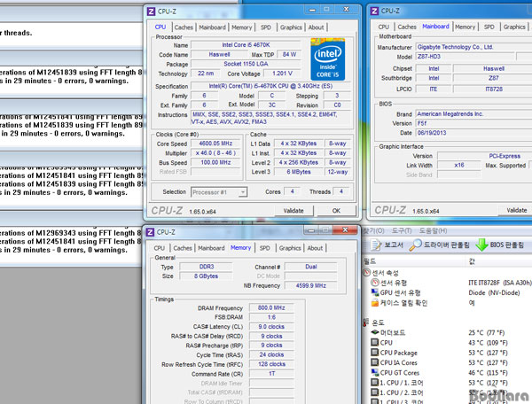532x404 pixels.
Task: Open the About tab in the CPU window
Action: [x=316, y=27]
